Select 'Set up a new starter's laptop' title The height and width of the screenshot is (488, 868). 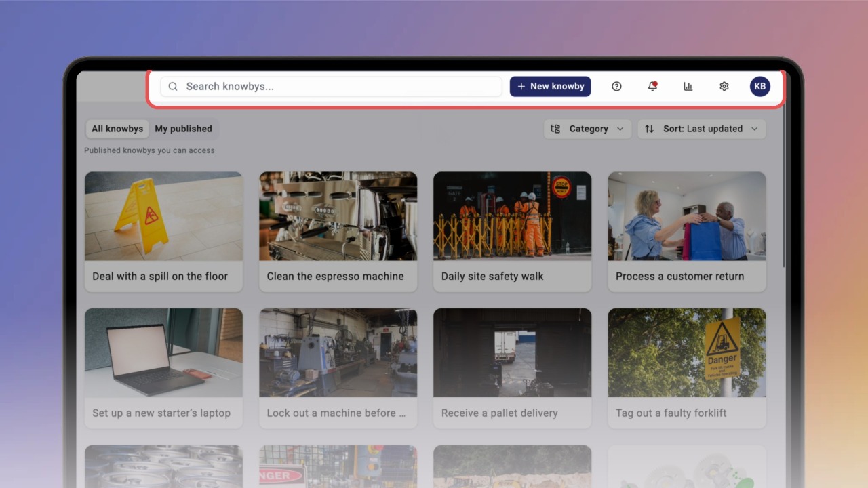tap(161, 413)
